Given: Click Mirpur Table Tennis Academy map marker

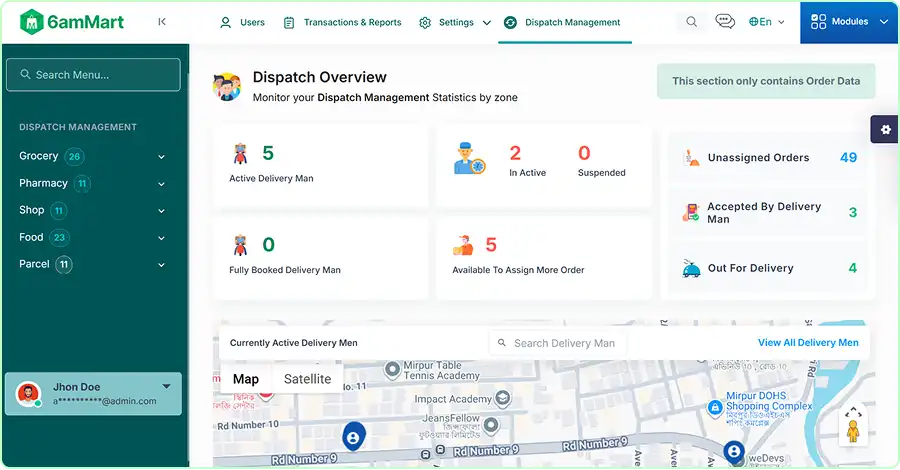Looking at the screenshot, I should click(392, 370).
